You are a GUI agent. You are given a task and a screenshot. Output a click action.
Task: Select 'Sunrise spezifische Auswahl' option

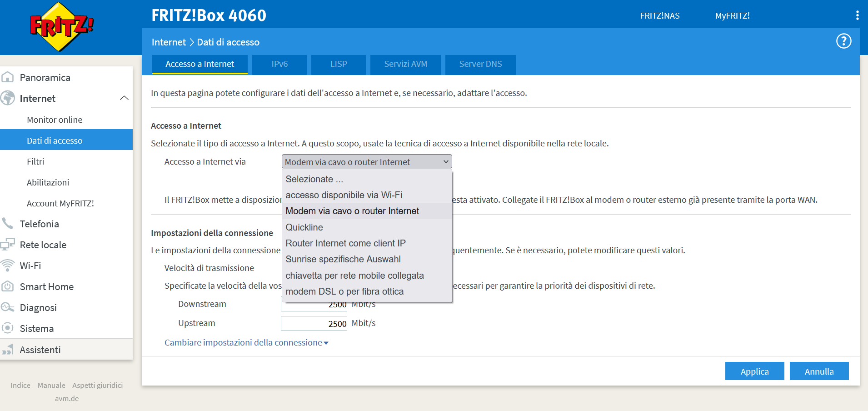coord(367,259)
